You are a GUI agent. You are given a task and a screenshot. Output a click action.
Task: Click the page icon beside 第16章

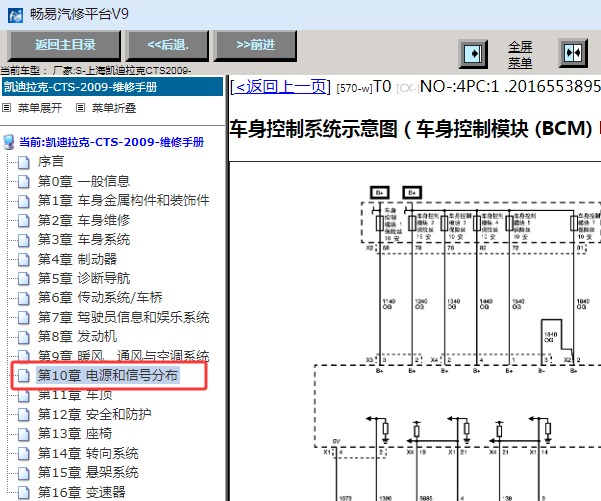24,493
